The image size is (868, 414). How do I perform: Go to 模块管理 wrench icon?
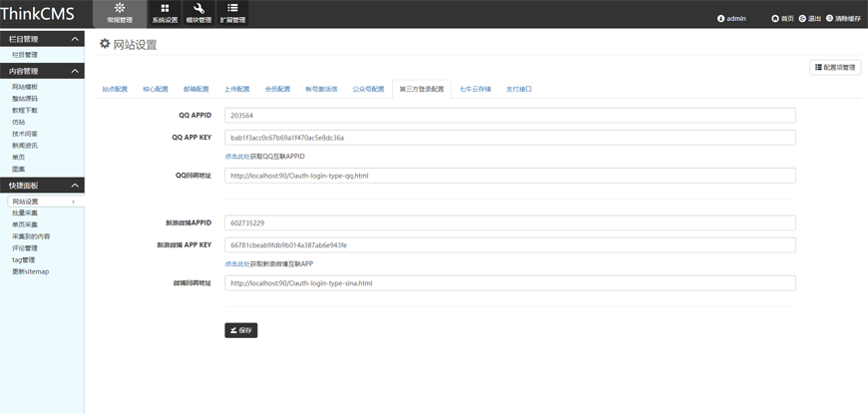tap(199, 13)
